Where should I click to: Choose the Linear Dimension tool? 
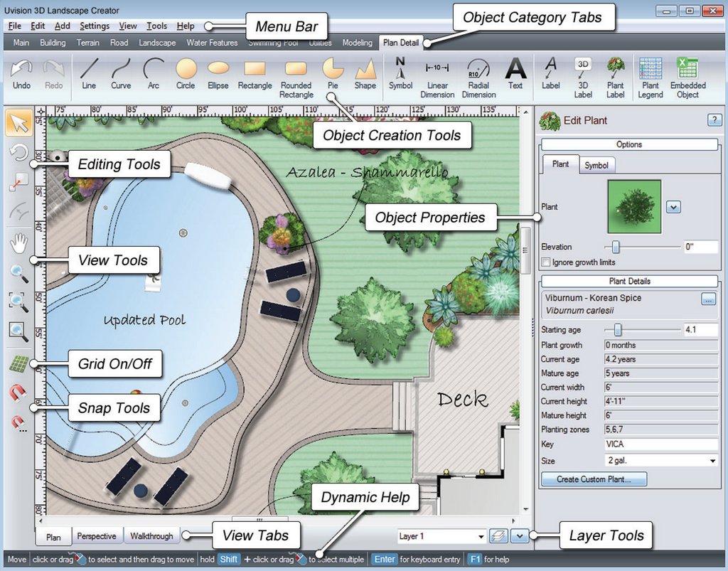click(x=437, y=78)
